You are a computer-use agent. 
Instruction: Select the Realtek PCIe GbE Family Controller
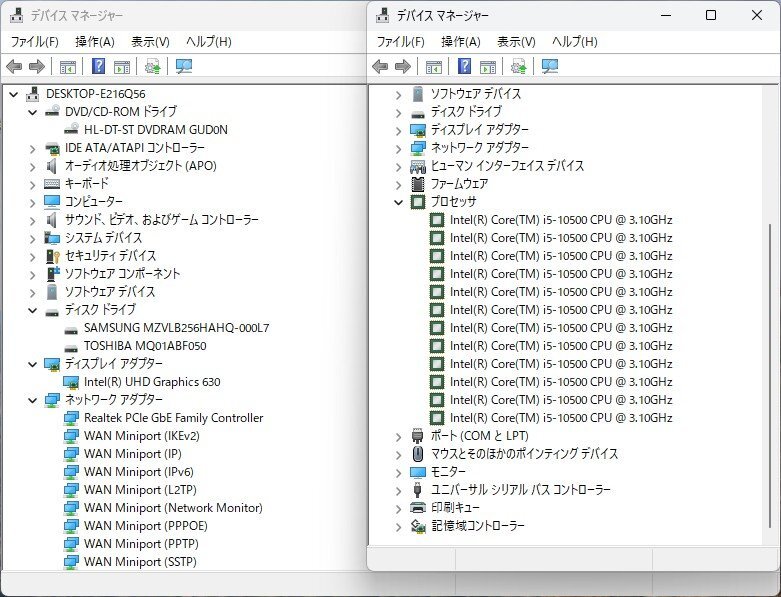click(x=173, y=418)
